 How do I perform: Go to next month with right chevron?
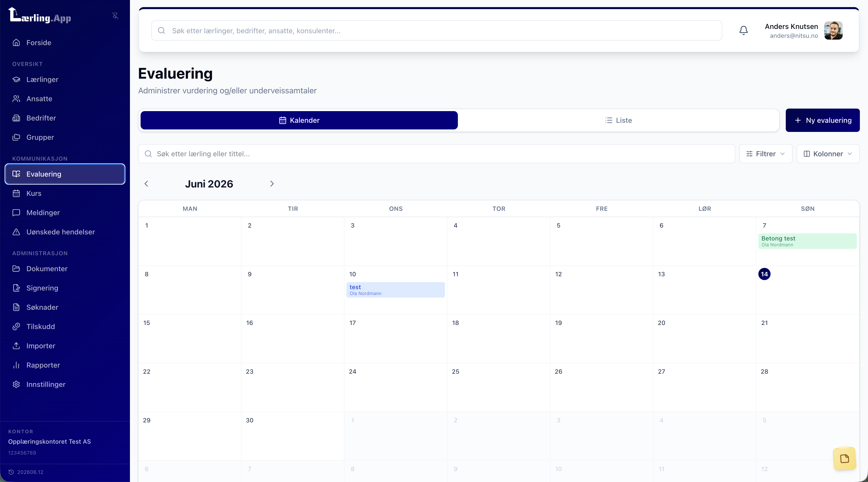point(272,184)
